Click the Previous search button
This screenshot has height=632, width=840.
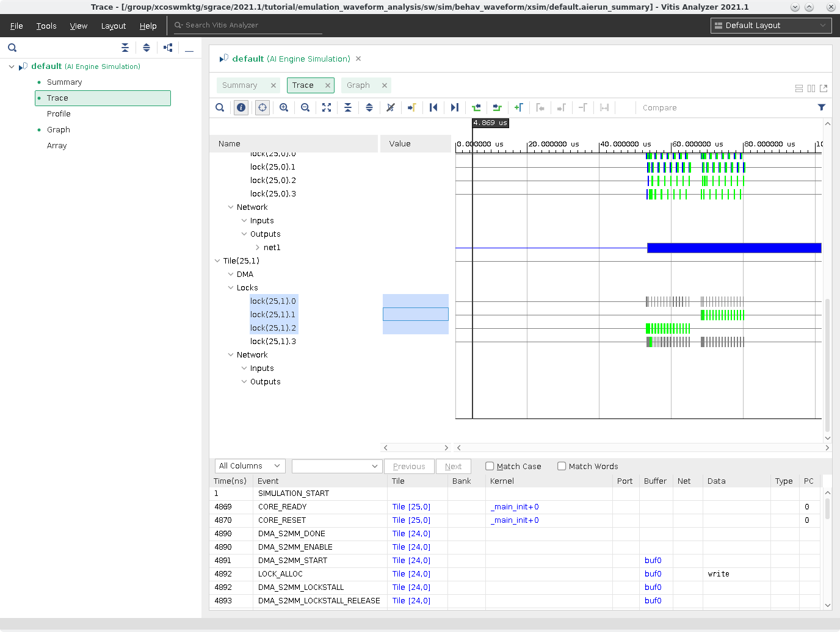tap(409, 466)
